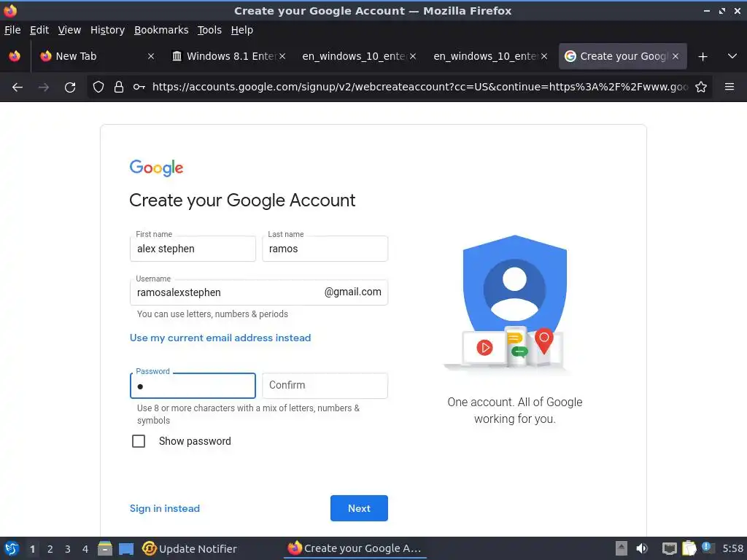
Task: Bookmark this page with the star icon
Action: [701, 87]
